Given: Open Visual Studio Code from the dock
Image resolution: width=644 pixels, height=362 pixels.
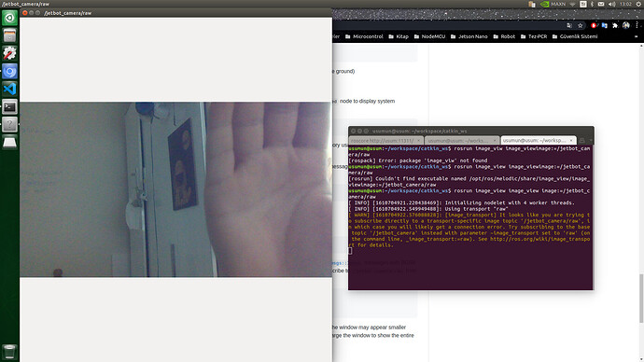Looking at the screenshot, I should point(9,89).
